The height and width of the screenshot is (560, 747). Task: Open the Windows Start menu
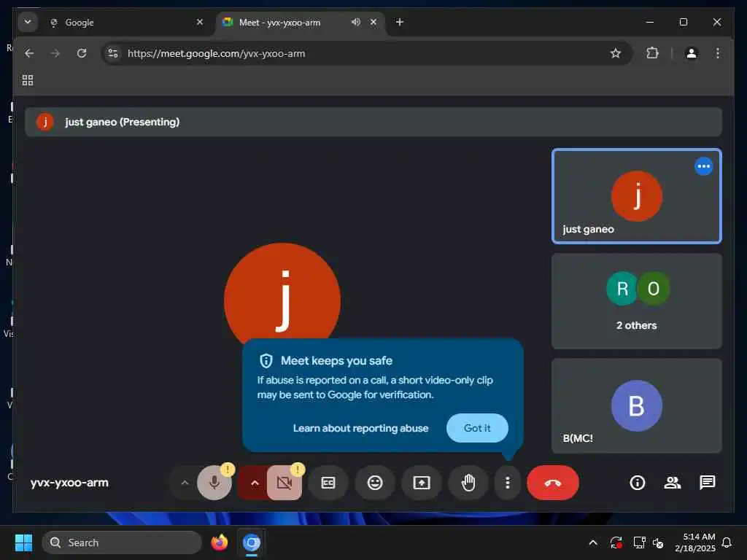24,542
